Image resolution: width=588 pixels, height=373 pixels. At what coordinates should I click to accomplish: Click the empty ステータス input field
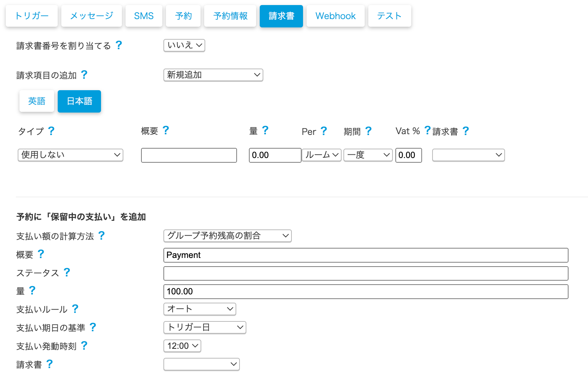point(365,273)
